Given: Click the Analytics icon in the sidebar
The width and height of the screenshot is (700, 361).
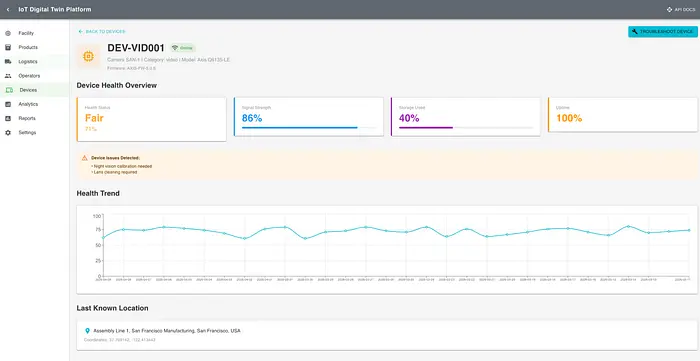Looking at the screenshot, I should [x=8, y=104].
